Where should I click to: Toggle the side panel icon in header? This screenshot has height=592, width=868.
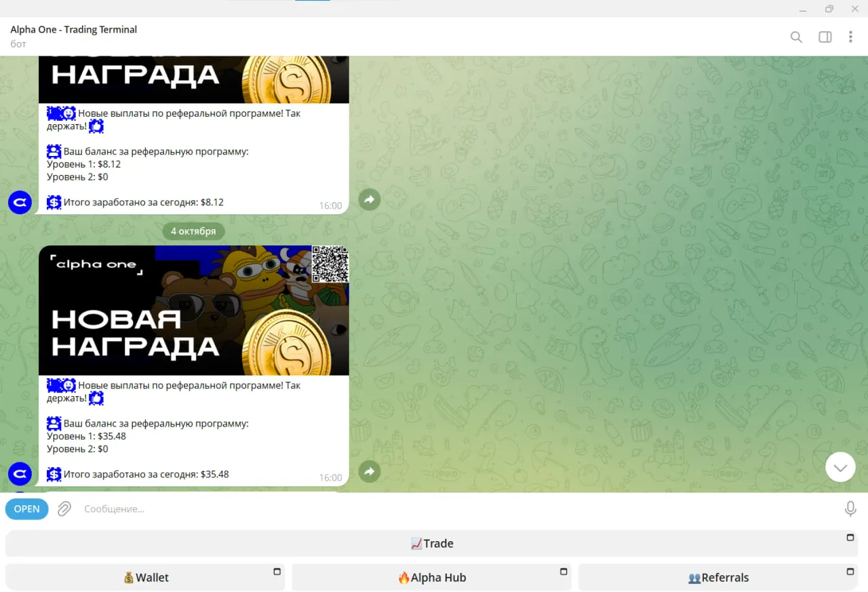[825, 37]
